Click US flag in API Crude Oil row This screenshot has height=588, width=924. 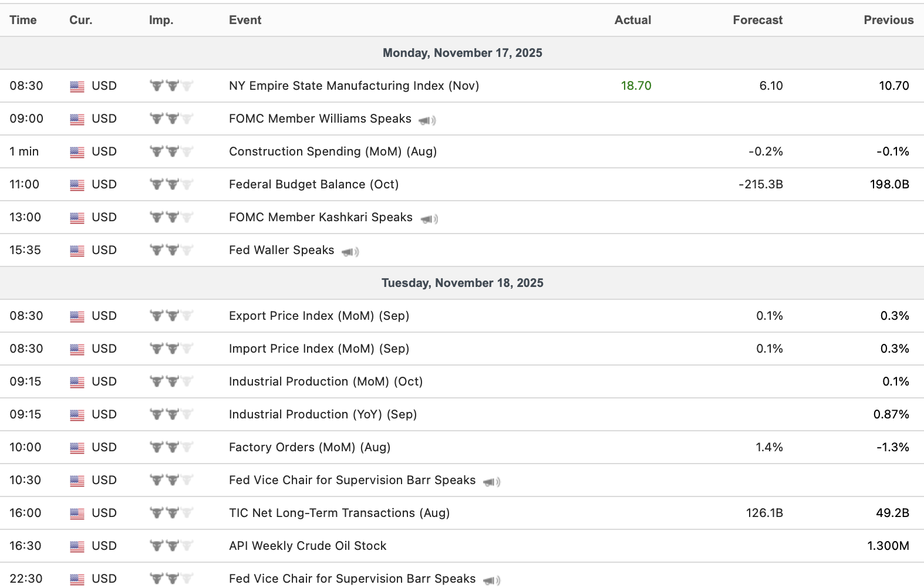coord(77,546)
